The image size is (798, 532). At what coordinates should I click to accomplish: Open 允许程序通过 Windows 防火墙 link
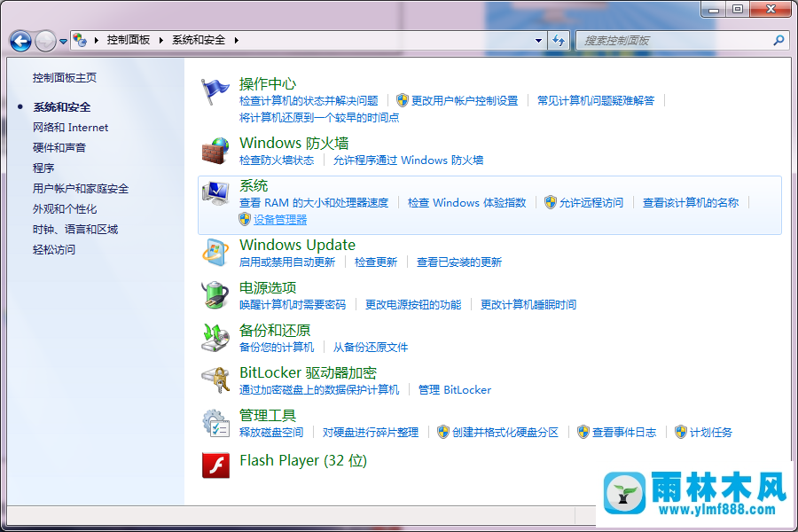pos(408,160)
